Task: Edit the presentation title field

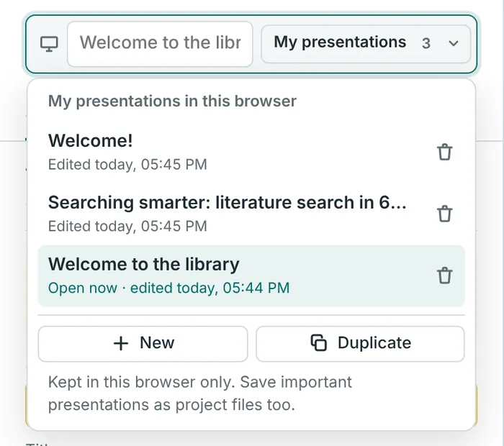Action: (160, 44)
